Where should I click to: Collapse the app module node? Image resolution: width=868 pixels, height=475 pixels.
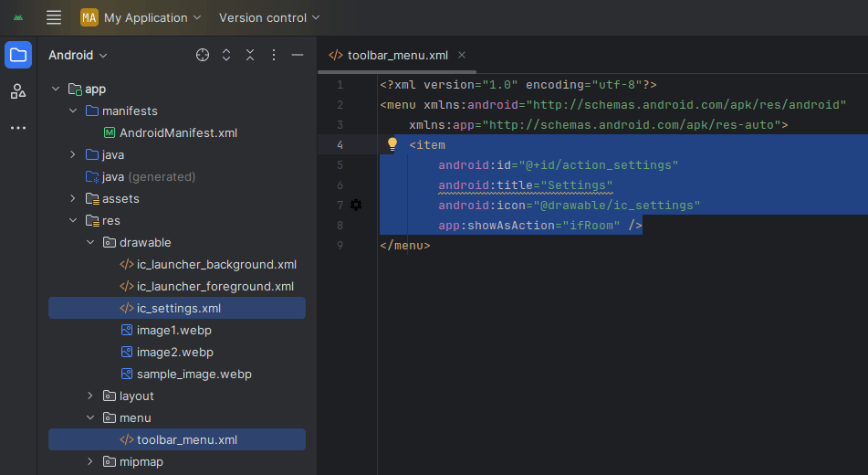tap(56, 89)
